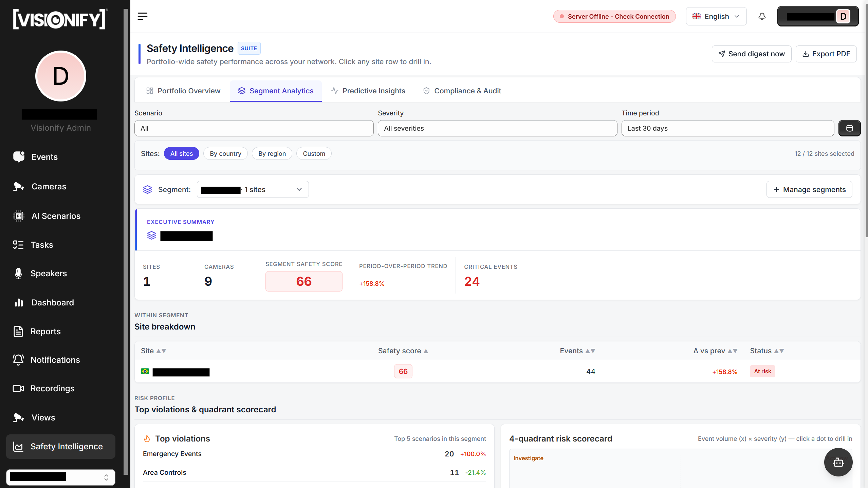
Task: Click the Critical Events value 24
Action: pyautogui.click(x=472, y=281)
